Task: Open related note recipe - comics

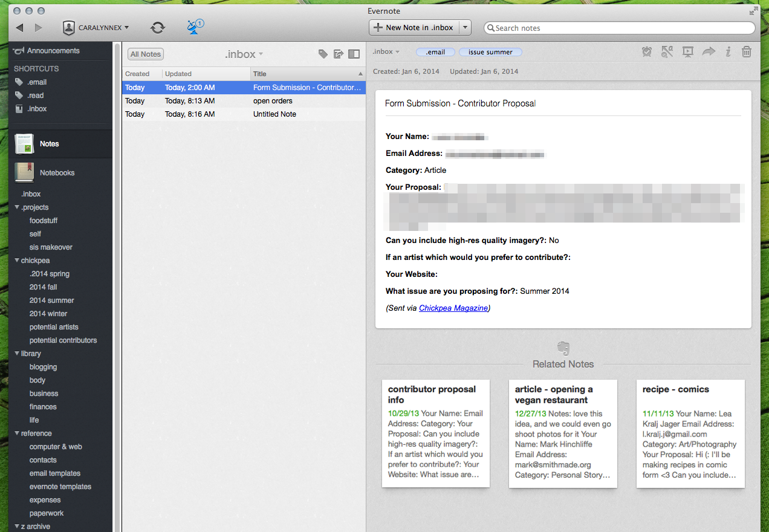Action: pyautogui.click(x=690, y=433)
